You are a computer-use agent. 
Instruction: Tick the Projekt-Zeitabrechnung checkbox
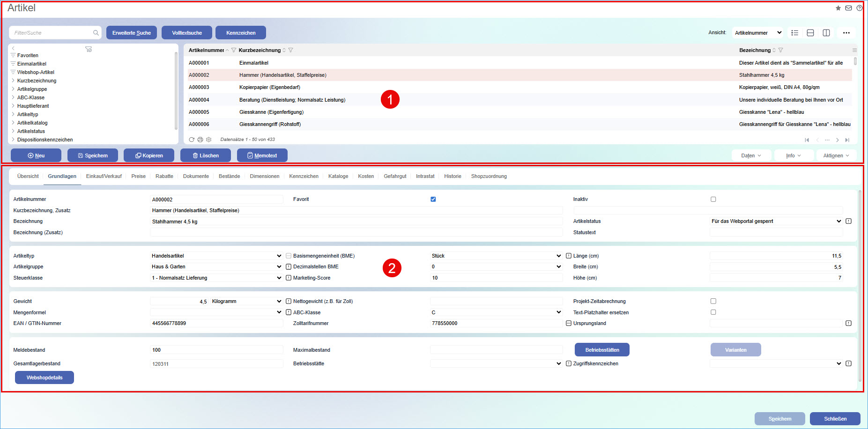point(713,301)
